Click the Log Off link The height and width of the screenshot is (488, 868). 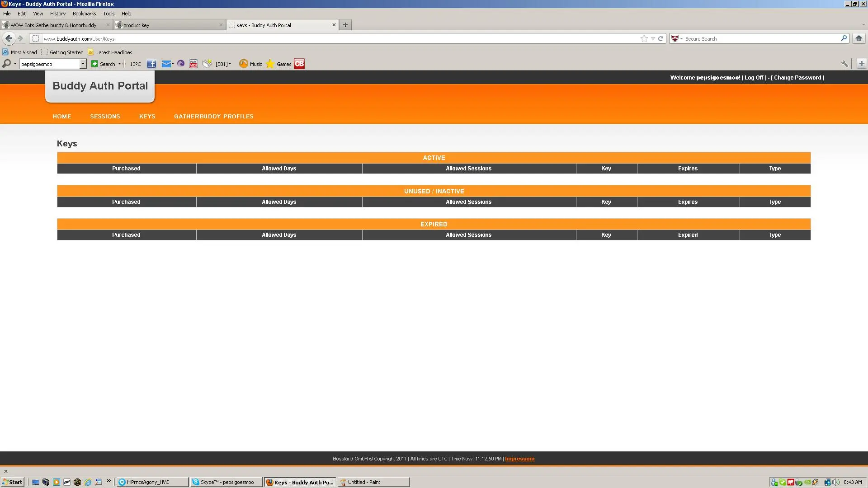(x=754, y=78)
